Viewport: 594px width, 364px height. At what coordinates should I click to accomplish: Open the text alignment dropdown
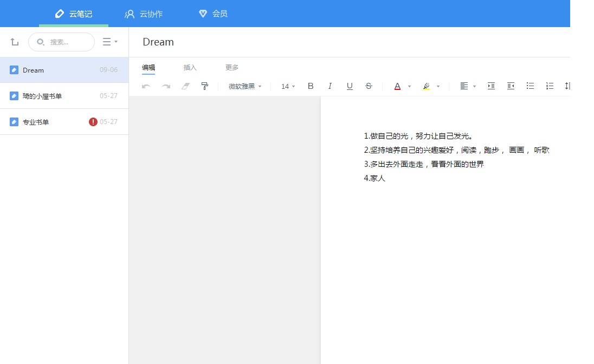(466, 86)
